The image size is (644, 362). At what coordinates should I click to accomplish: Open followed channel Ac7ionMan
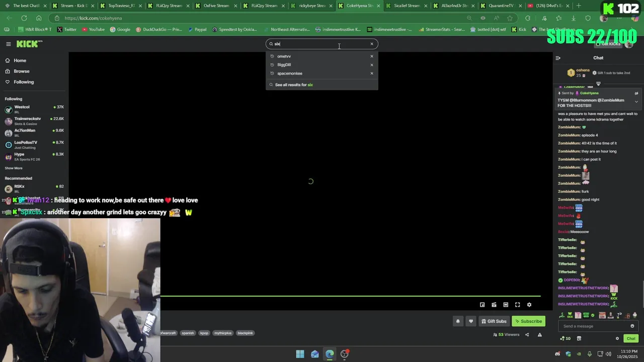(34, 133)
